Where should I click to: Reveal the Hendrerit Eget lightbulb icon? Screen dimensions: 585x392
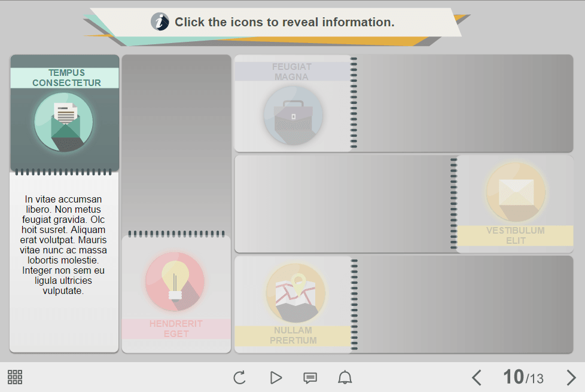tap(175, 281)
